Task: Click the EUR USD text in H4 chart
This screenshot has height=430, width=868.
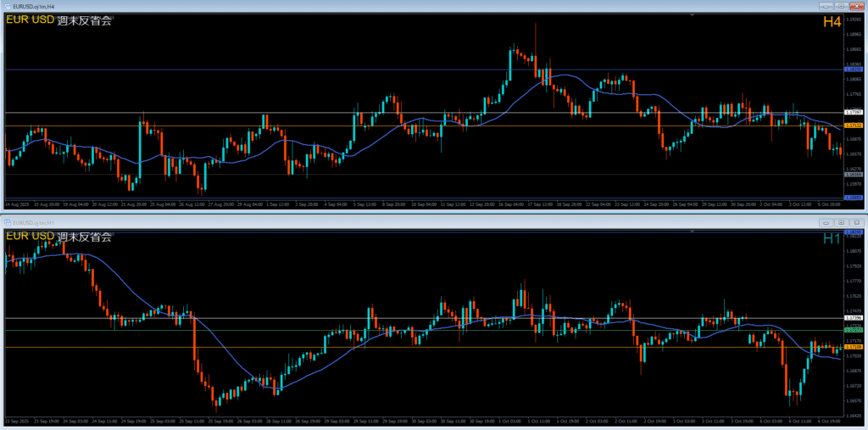Action: coord(30,20)
